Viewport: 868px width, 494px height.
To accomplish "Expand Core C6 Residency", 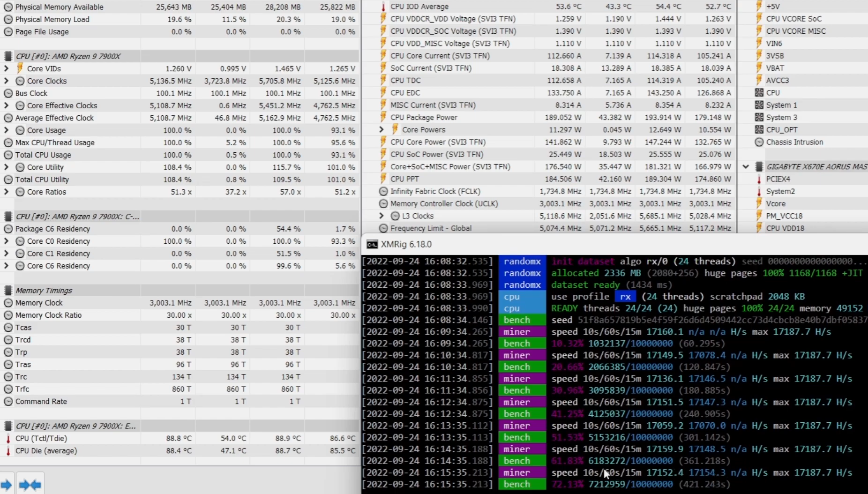I will [x=6, y=266].
